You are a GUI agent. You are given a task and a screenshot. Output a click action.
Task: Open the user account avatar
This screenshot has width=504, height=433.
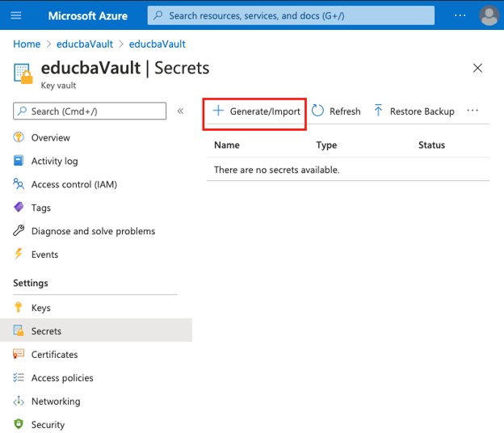pyautogui.click(x=489, y=15)
